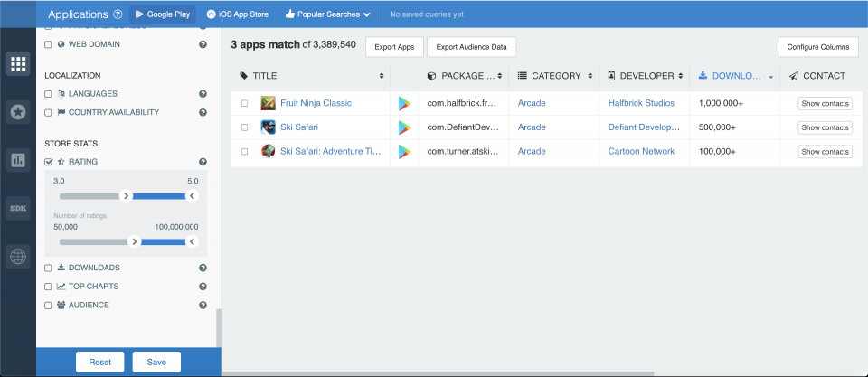
Task: Click the number of ratings minimum handle
Action: click(x=134, y=242)
